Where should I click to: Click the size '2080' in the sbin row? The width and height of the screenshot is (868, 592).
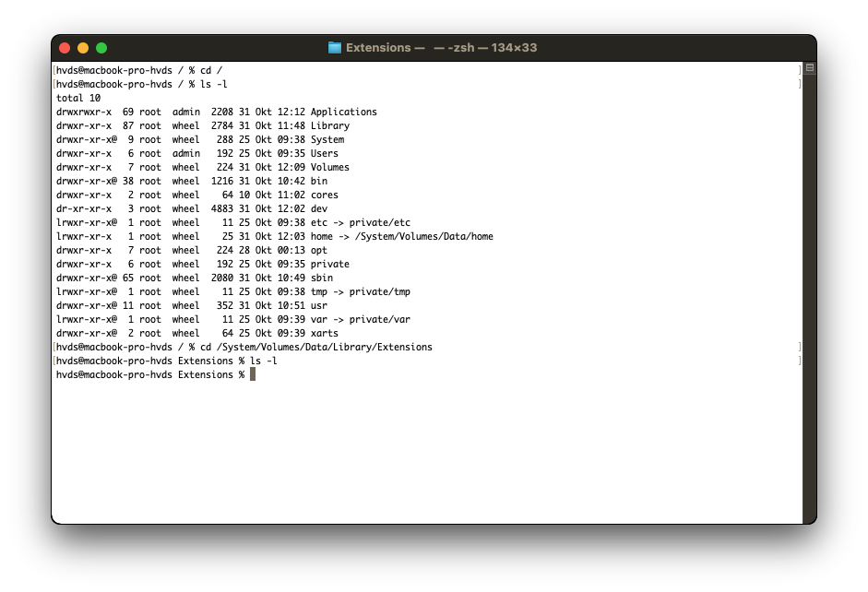[x=222, y=278]
